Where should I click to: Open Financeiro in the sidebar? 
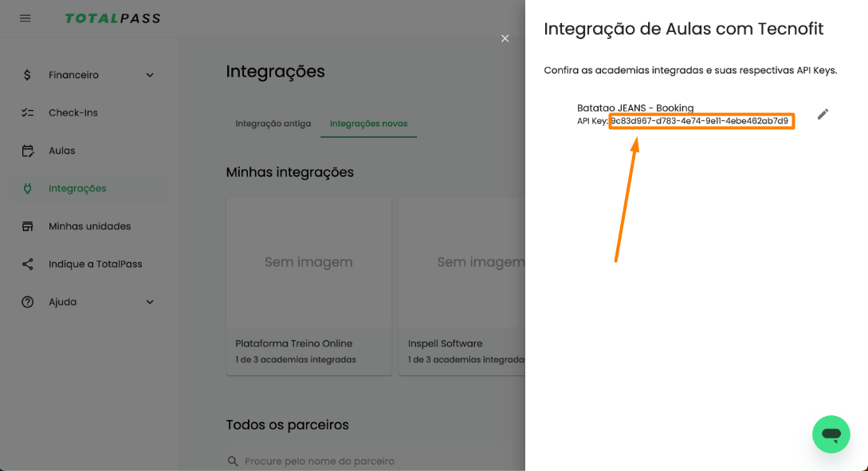pyautogui.click(x=88, y=75)
